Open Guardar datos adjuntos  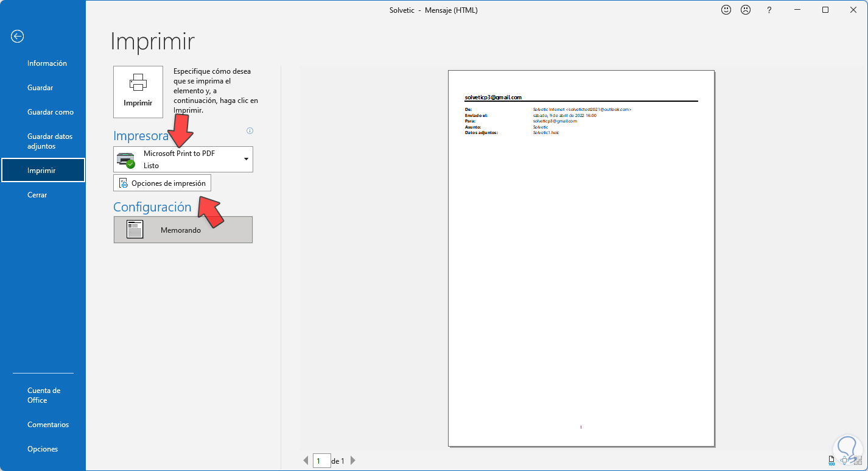(50, 141)
